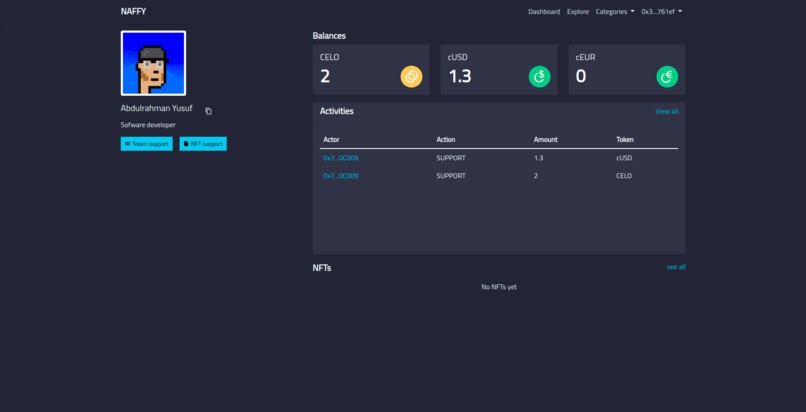Image resolution: width=806 pixels, height=412 pixels.
Task: Open Explore in top navigation
Action: (x=578, y=11)
